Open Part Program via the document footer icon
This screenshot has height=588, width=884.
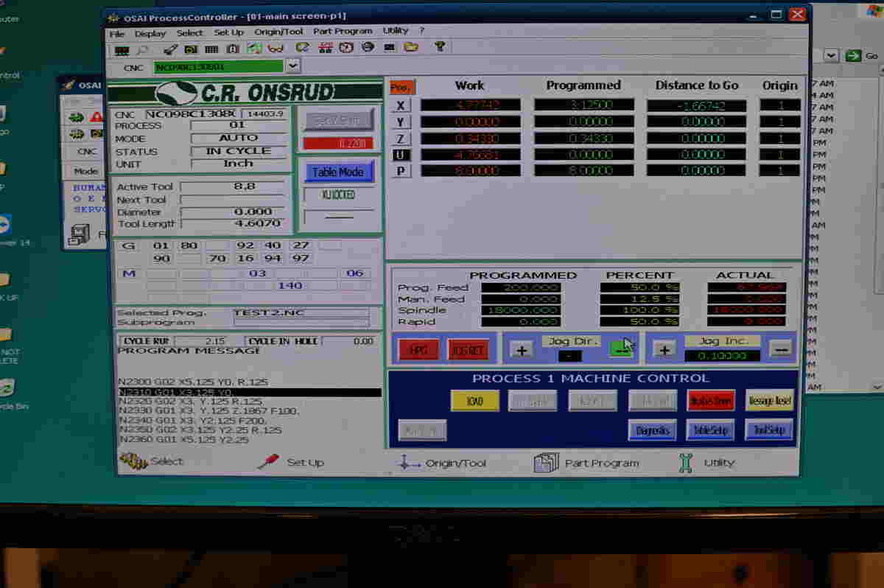pyautogui.click(x=545, y=462)
